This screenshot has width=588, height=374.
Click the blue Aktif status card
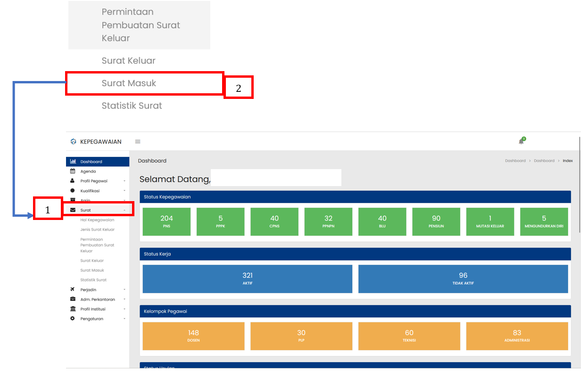coord(247,278)
